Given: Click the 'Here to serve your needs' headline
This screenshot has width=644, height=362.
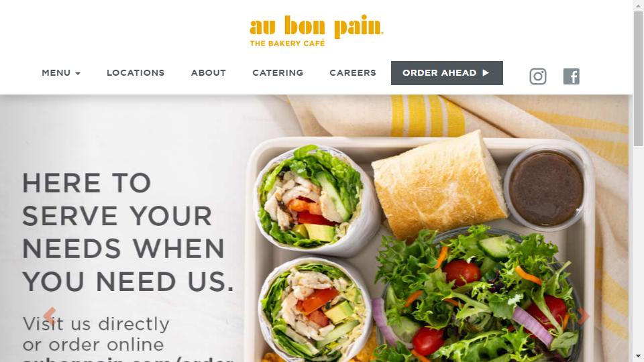Looking at the screenshot, I should click(128, 233).
